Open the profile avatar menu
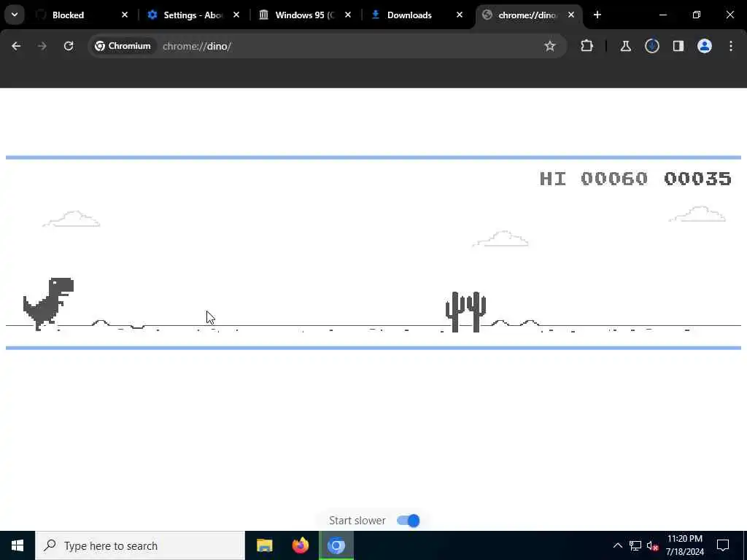This screenshot has height=560, width=747. tap(705, 46)
